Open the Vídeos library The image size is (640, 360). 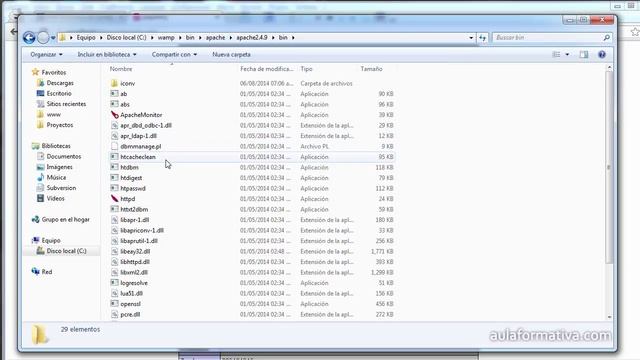[55, 198]
